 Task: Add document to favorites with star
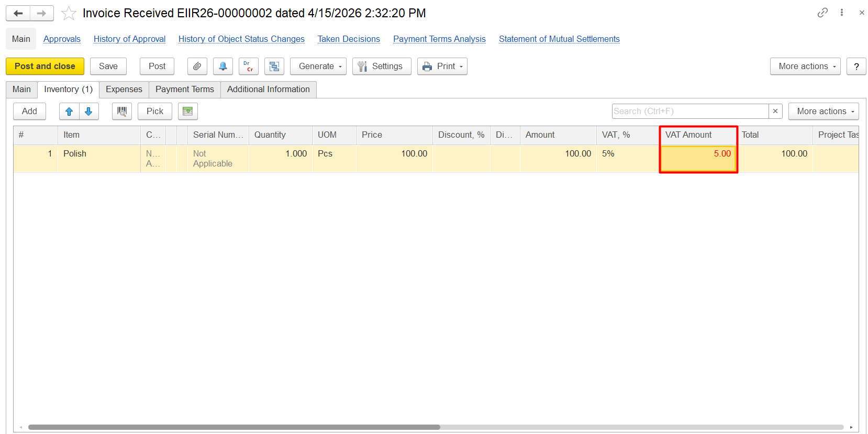[x=69, y=13]
